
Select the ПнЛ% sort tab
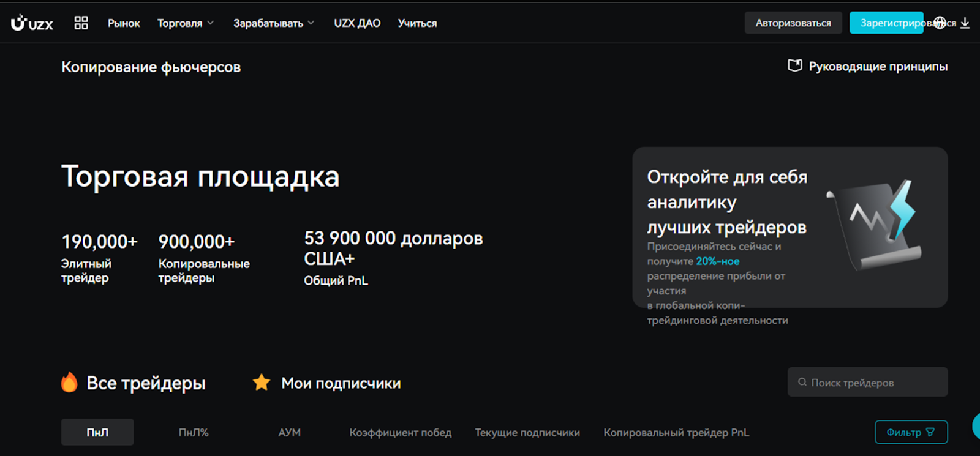tap(194, 432)
